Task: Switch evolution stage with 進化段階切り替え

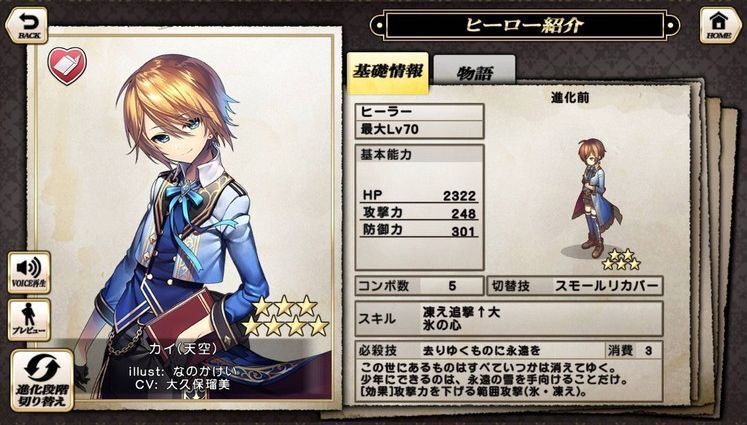Action: [x=42, y=380]
